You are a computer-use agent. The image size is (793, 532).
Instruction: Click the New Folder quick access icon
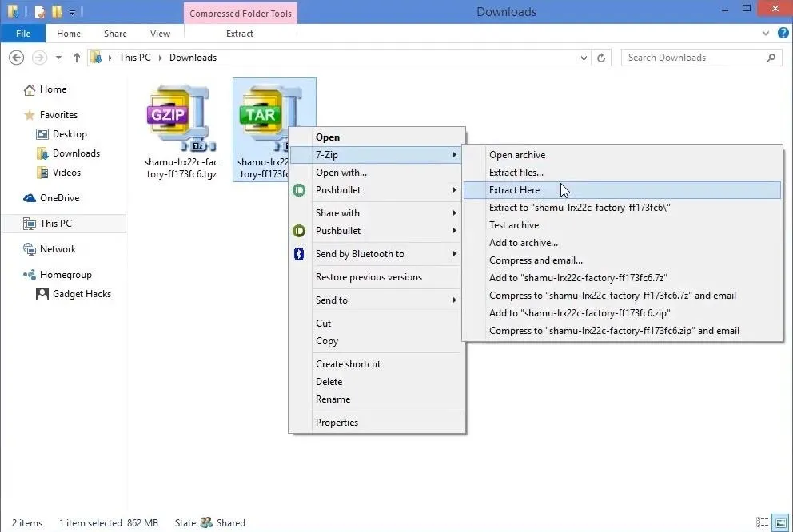point(57,11)
